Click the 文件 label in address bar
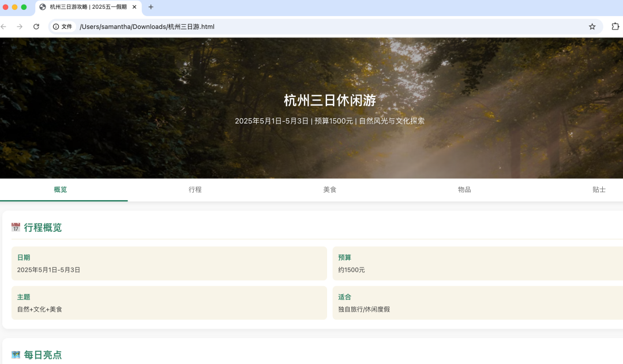The image size is (623, 364). [x=67, y=27]
